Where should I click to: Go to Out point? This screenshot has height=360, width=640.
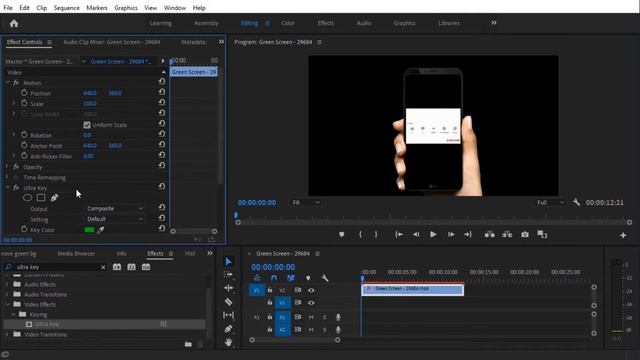468,234
